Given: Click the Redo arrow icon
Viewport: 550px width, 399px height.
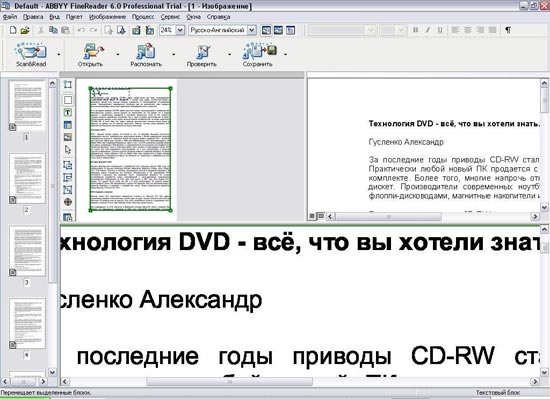Looking at the screenshot, I should (93, 30).
